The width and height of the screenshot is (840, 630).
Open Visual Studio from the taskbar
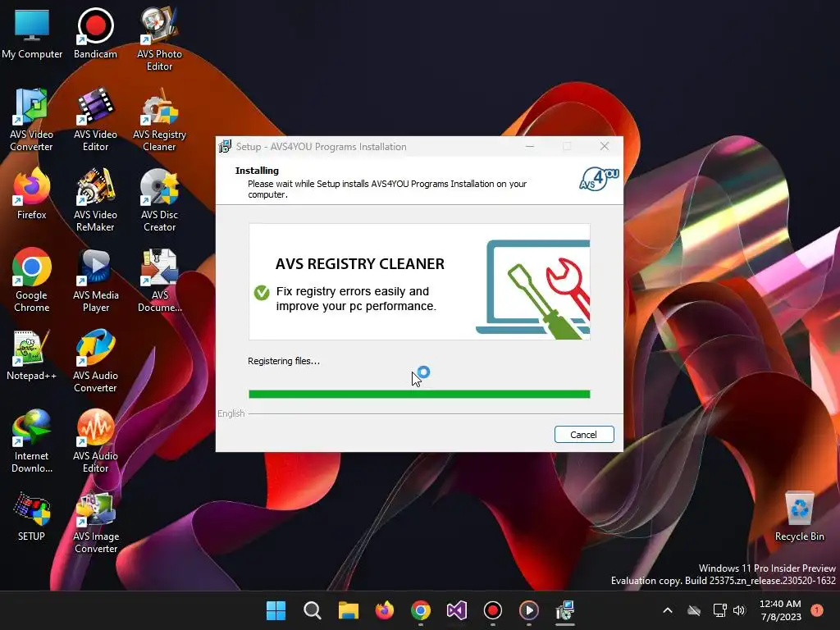pyautogui.click(x=456, y=610)
